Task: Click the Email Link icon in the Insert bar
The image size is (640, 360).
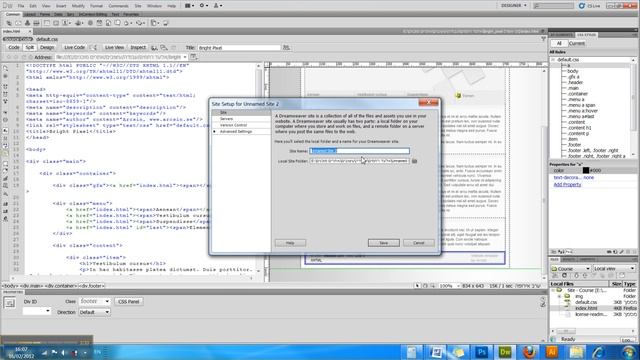Action: 18,23
